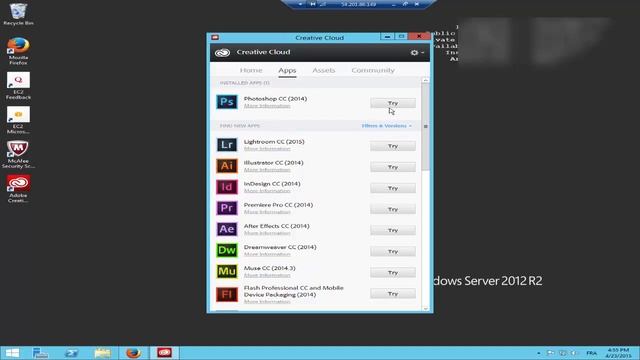The image size is (640, 360).
Task: Open More Information under Dreamweaver CC
Action: coord(267,254)
